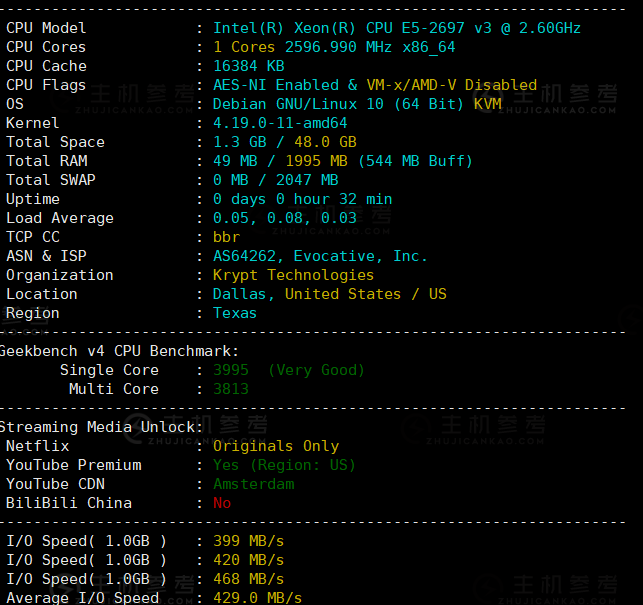Click second I/O Speed result 420 MB/s

[249, 560]
